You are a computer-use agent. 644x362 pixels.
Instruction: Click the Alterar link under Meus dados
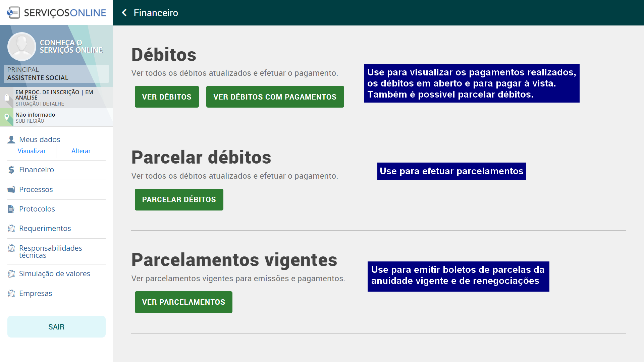pos(81,151)
